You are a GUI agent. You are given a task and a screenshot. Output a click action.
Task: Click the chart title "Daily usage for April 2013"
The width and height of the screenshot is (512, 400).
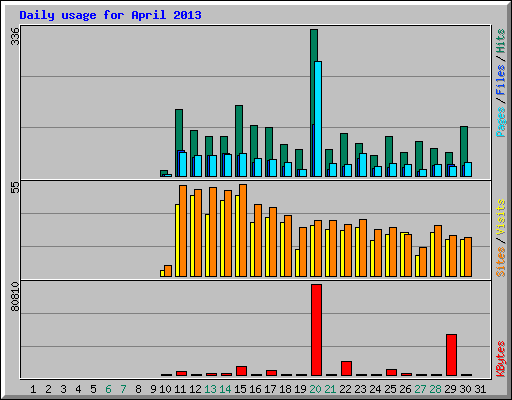point(110,15)
